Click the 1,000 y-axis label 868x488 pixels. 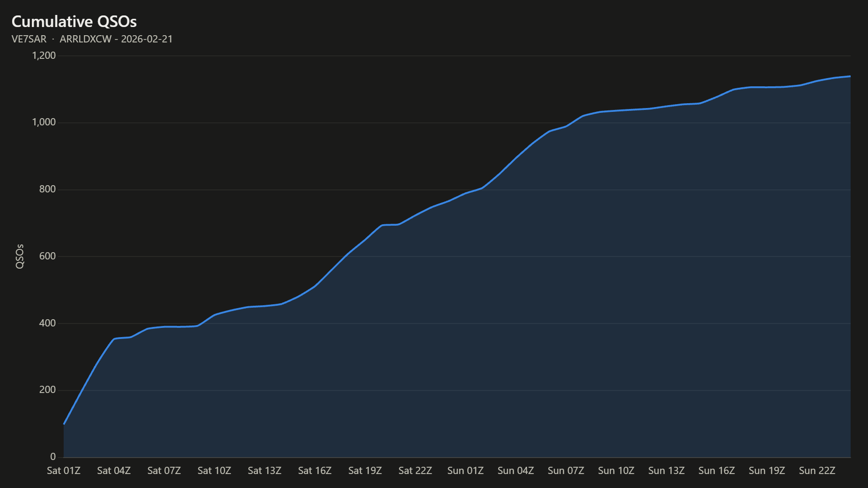click(44, 122)
